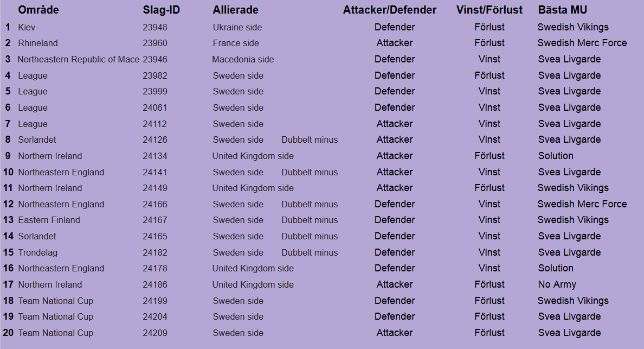Open Trondelag row entry
644x349 pixels.
37,252
